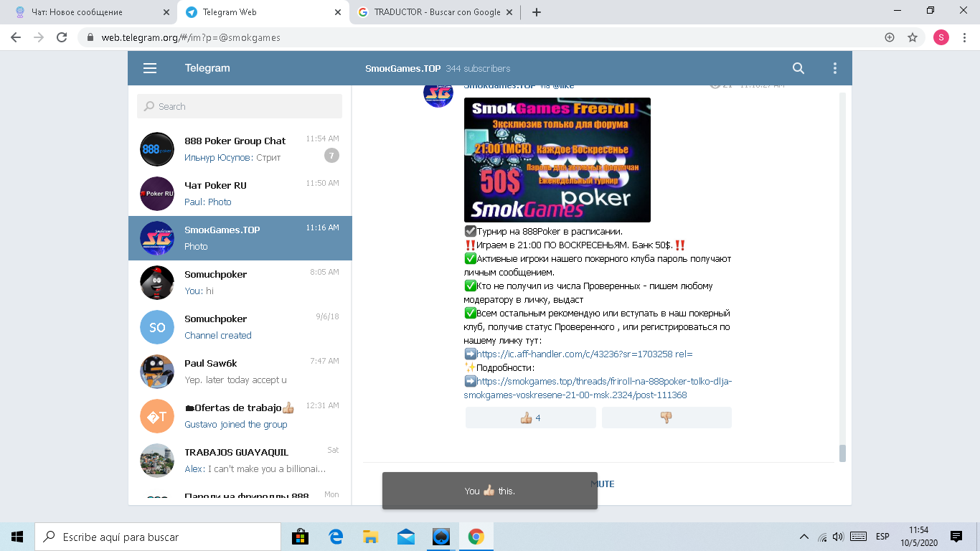Click the Poker RU avatar icon
Screen dimensions: 980x551
coord(157,194)
